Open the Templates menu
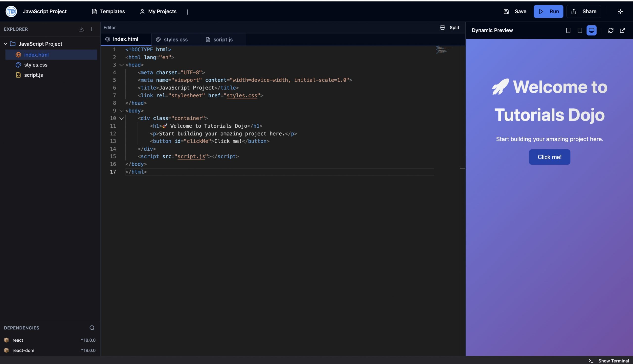 click(x=108, y=11)
